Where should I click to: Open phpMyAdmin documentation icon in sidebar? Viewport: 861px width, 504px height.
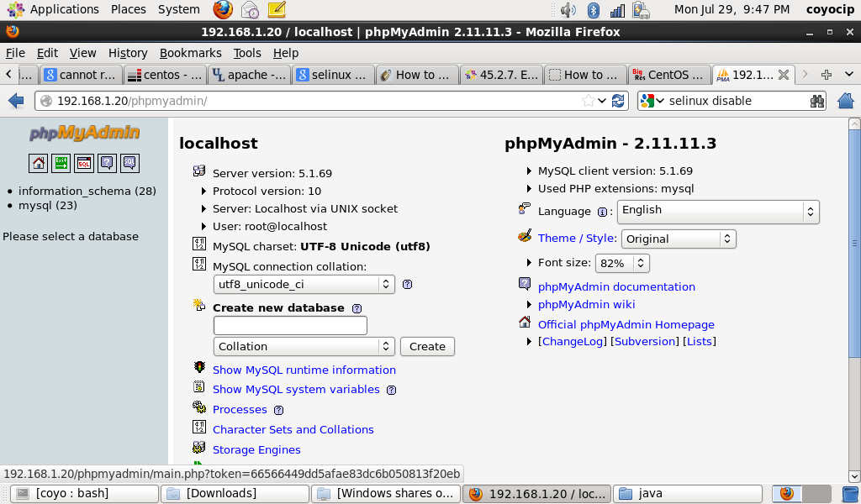tap(107, 164)
